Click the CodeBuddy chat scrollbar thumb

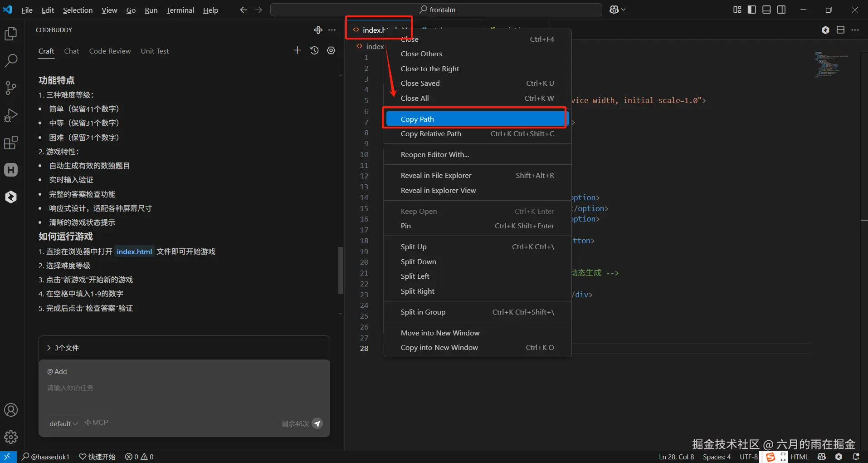point(341,271)
